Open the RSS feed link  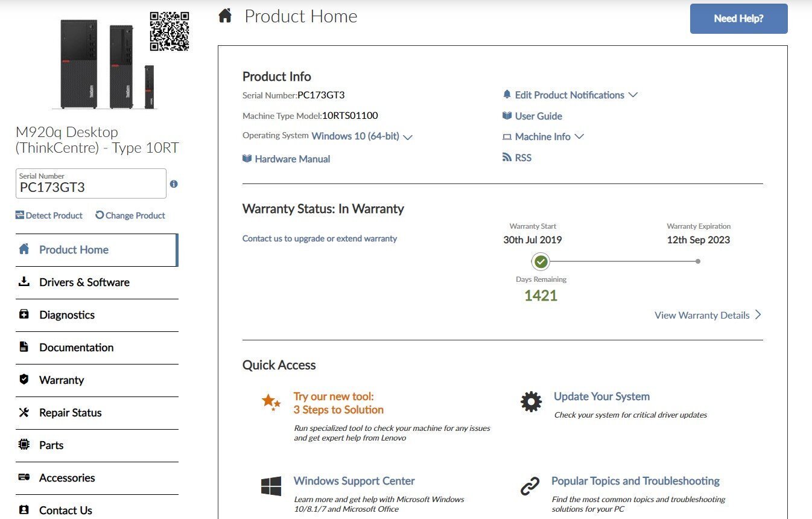524,158
